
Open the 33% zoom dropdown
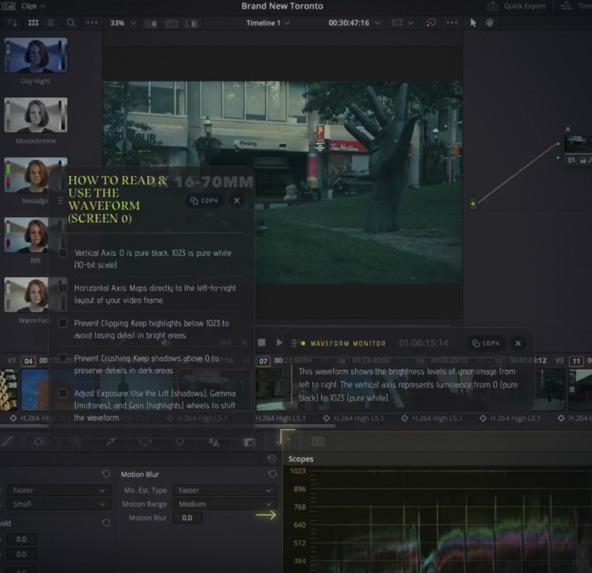pos(123,23)
